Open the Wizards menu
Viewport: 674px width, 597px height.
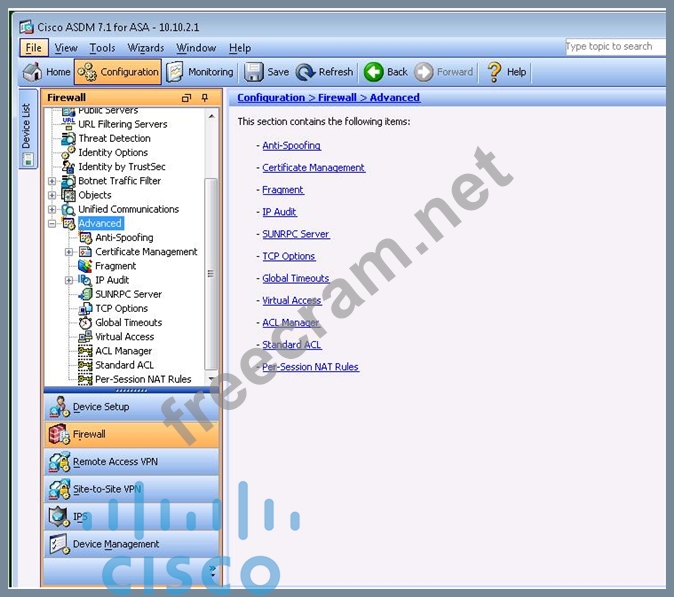[x=146, y=48]
